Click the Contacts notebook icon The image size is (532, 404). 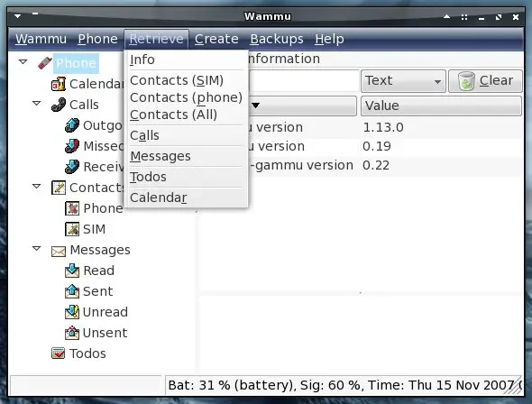pyautogui.click(x=59, y=188)
